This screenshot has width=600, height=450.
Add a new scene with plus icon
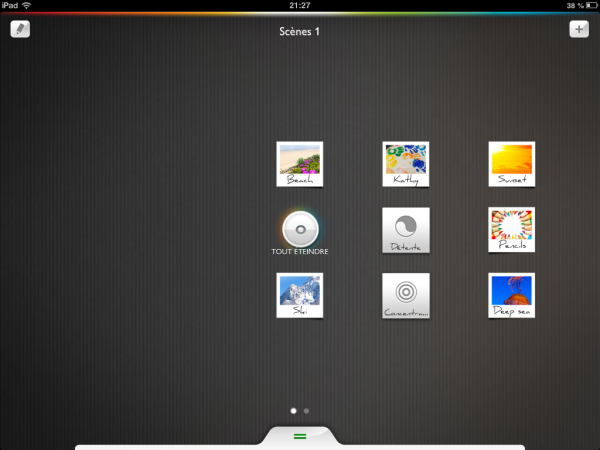579,29
